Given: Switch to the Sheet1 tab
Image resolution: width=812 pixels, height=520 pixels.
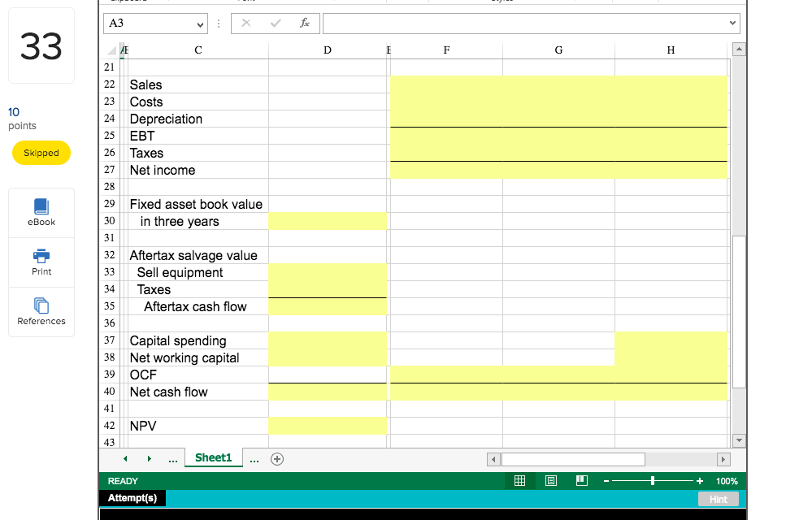Looking at the screenshot, I should click(213, 457).
